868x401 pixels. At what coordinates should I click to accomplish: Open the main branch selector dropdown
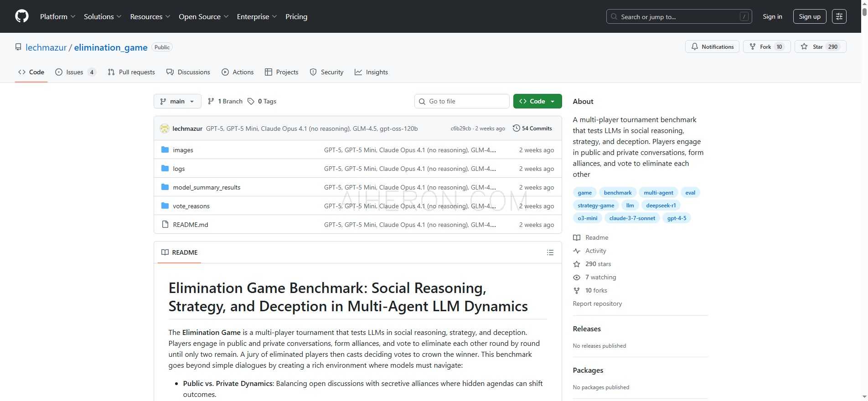[x=177, y=101]
